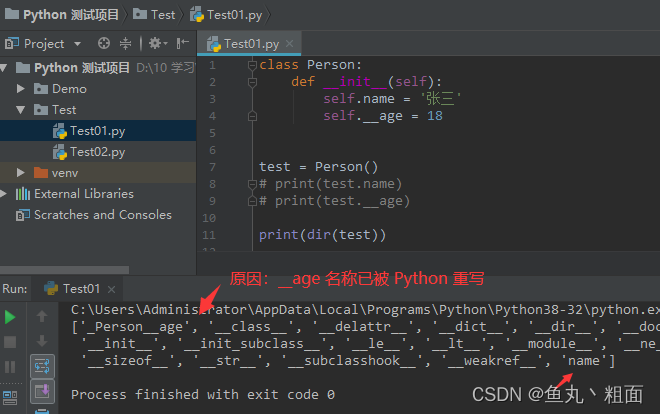Screen dimensions: 660x414
Task: Click the Pause output button
Action: point(10,367)
